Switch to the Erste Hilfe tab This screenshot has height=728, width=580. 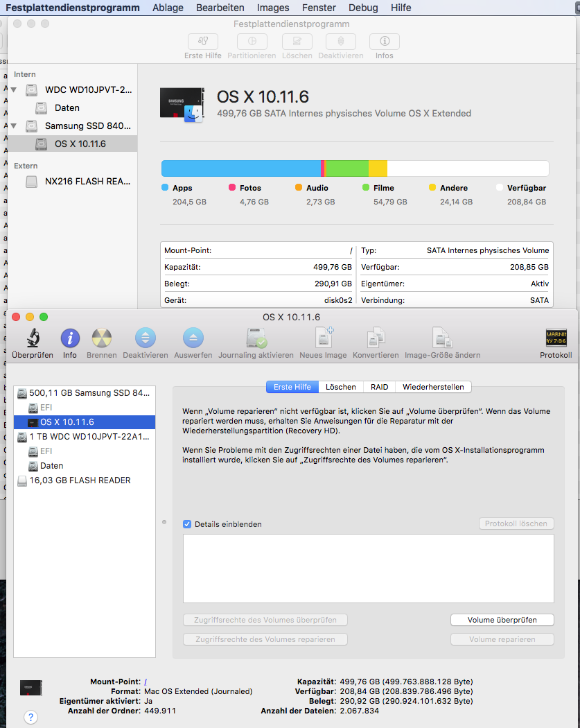pyautogui.click(x=292, y=387)
